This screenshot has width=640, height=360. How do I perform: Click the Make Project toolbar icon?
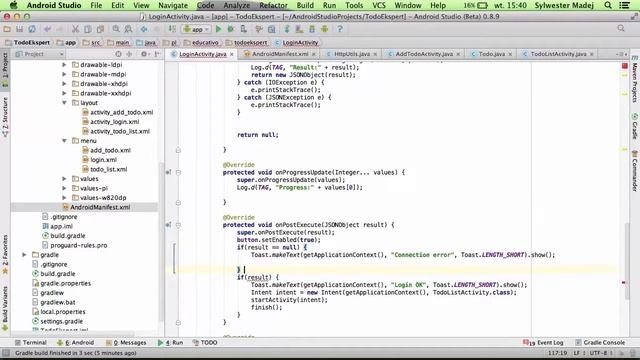(x=172, y=29)
